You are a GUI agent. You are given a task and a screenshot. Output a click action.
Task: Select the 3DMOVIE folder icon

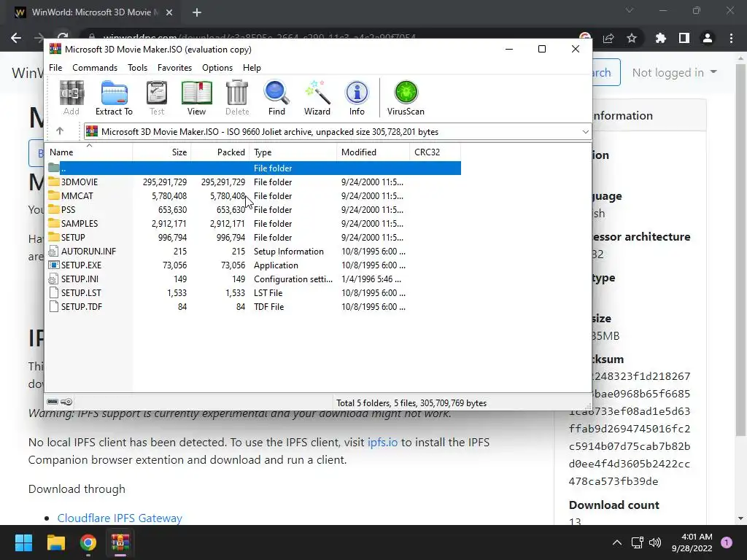tap(54, 182)
